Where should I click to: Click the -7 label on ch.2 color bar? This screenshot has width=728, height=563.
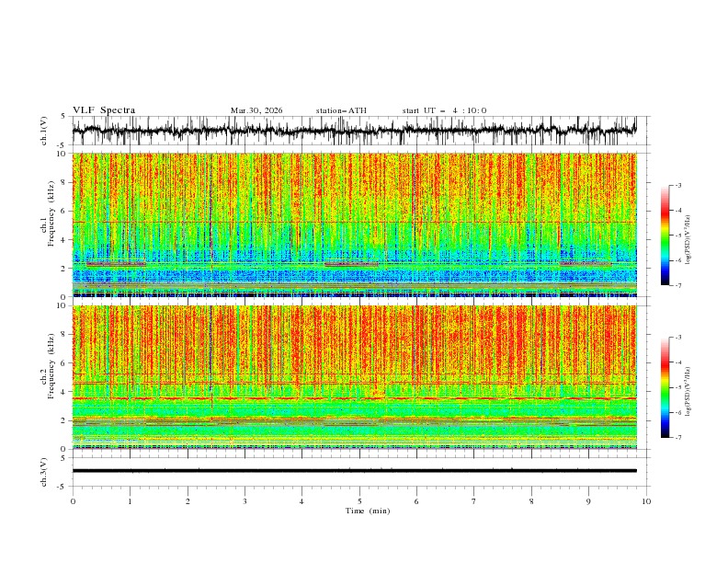coord(677,437)
